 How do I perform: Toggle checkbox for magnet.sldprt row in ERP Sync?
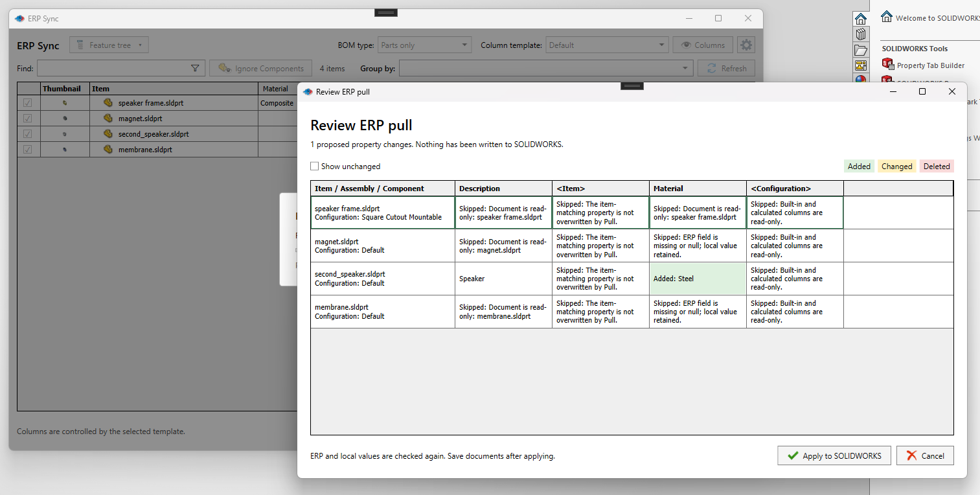click(x=27, y=119)
